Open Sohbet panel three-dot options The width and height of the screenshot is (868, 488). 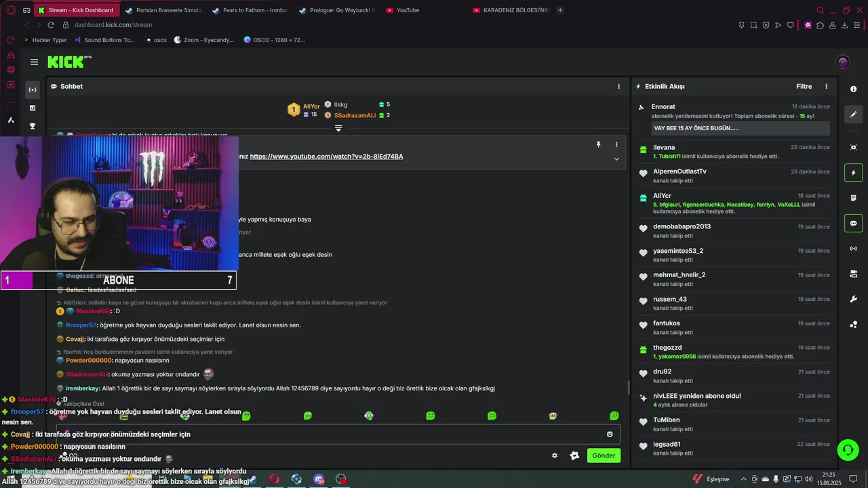coord(618,86)
